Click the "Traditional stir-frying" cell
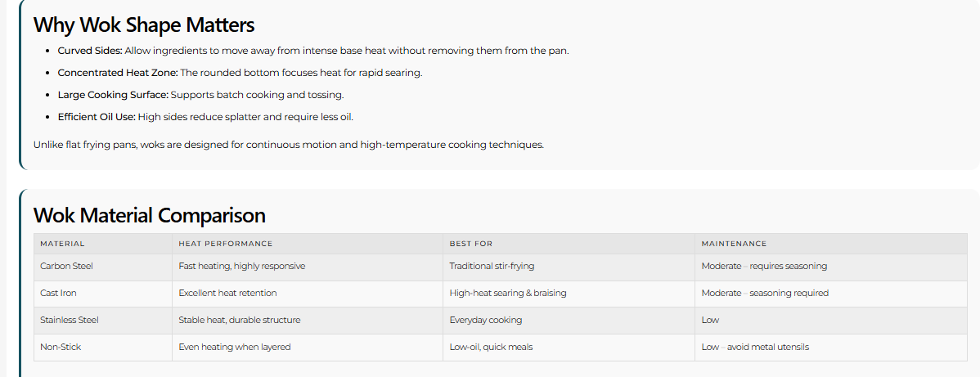980x377 pixels. [492, 266]
